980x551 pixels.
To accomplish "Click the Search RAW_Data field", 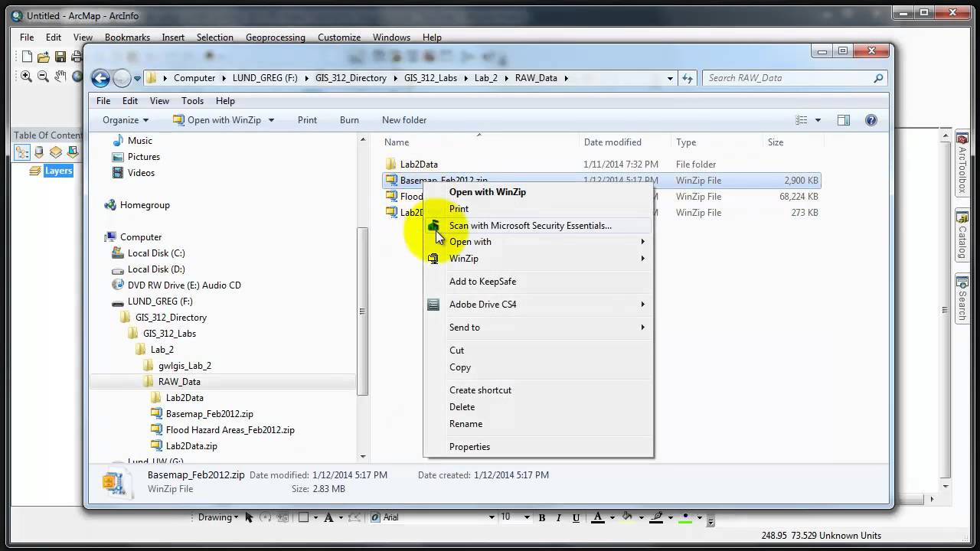I will (x=794, y=78).
